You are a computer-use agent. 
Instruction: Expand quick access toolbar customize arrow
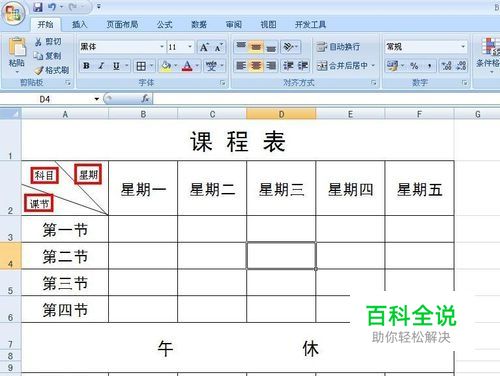99,7
